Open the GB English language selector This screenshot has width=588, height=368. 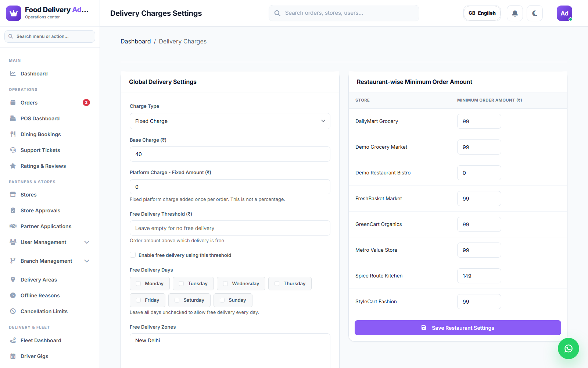tap(482, 13)
